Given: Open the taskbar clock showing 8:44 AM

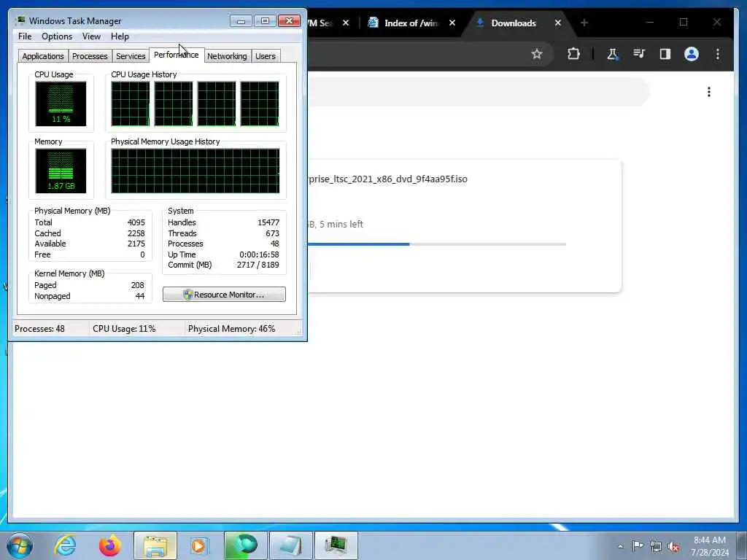Looking at the screenshot, I should click(x=710, y=545).
